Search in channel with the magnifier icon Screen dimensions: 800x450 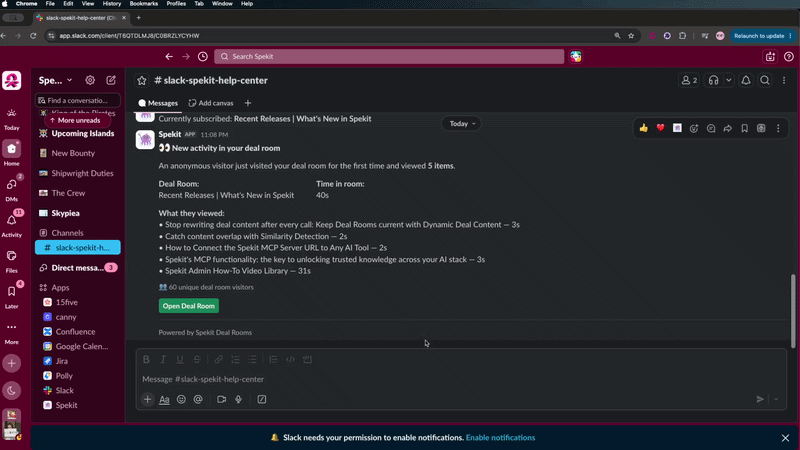coord(765,81)
